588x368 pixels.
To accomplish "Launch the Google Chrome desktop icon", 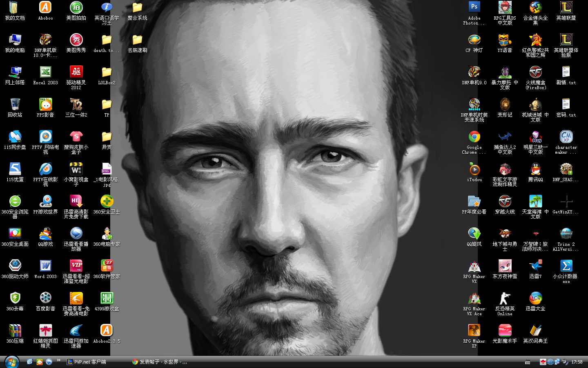I will pos(474,142).
